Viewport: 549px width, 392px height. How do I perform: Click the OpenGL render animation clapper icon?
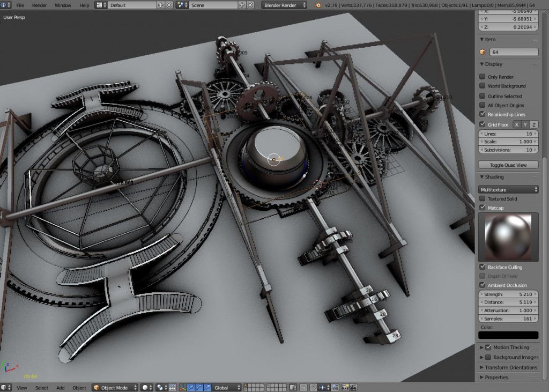point(353,388)
